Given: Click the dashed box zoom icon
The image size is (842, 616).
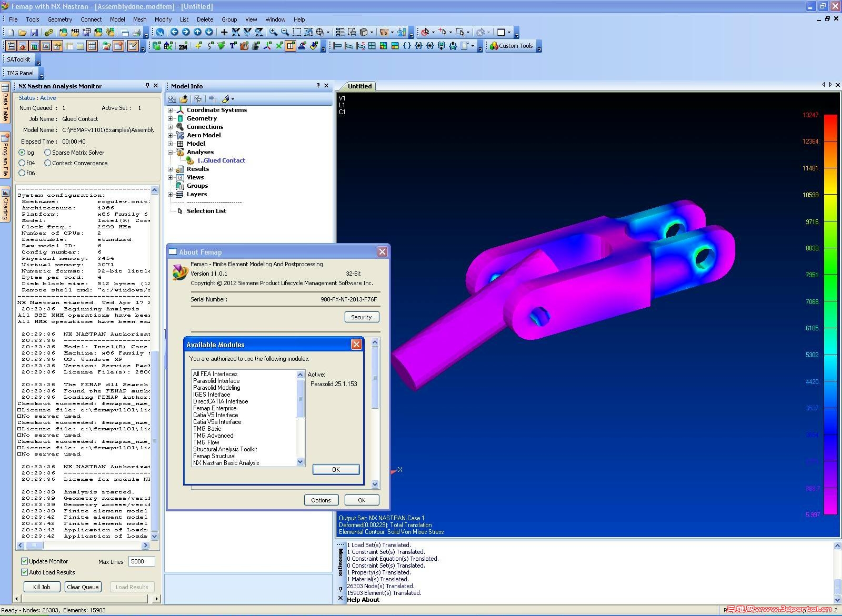Looking at the screenshot, I should 297,32.
